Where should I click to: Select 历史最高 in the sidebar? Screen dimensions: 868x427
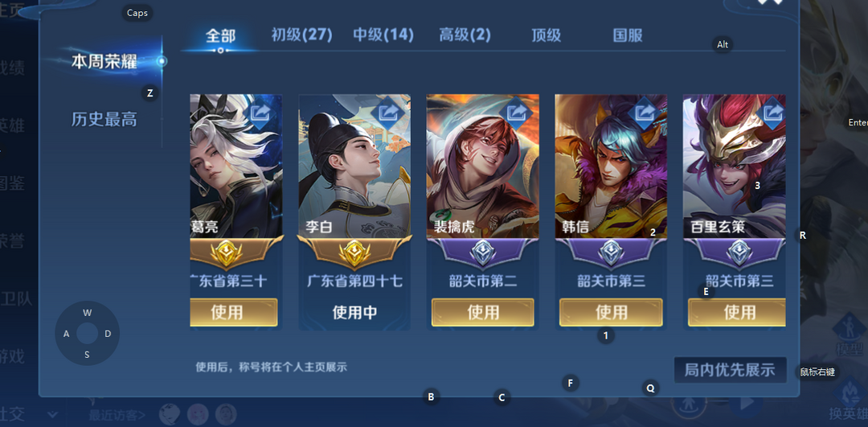point(104,119)
